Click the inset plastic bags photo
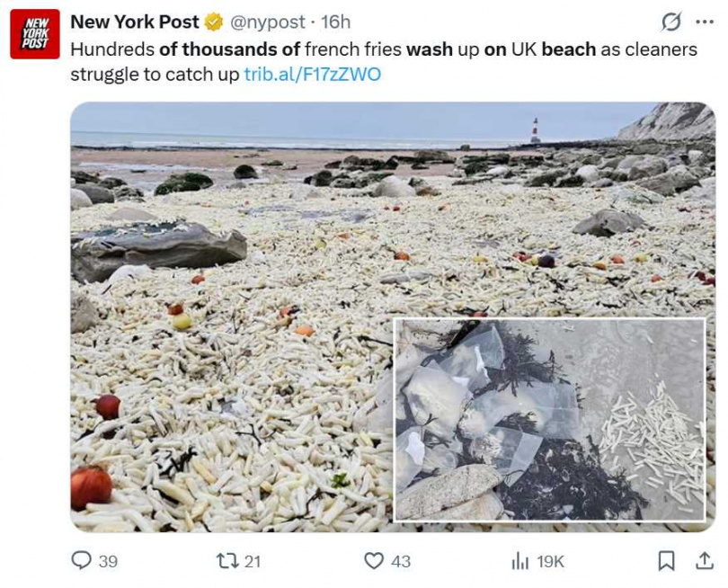Viewport: 728px width, 588px height. 550,419
